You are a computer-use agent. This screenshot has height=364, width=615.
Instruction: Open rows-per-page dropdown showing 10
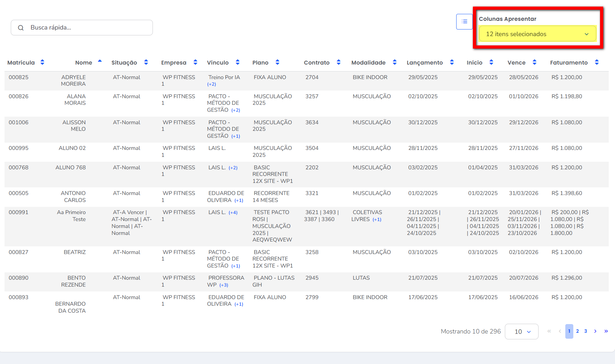522,332
